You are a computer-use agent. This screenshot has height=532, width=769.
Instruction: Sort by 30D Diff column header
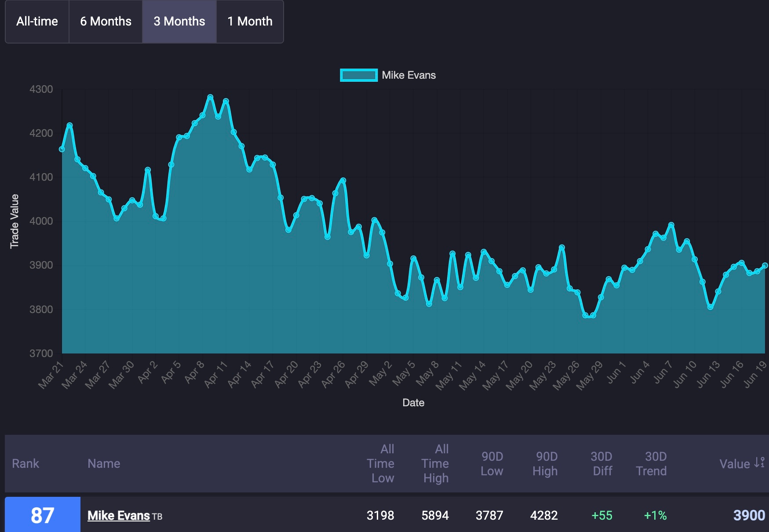pos(602,463)
